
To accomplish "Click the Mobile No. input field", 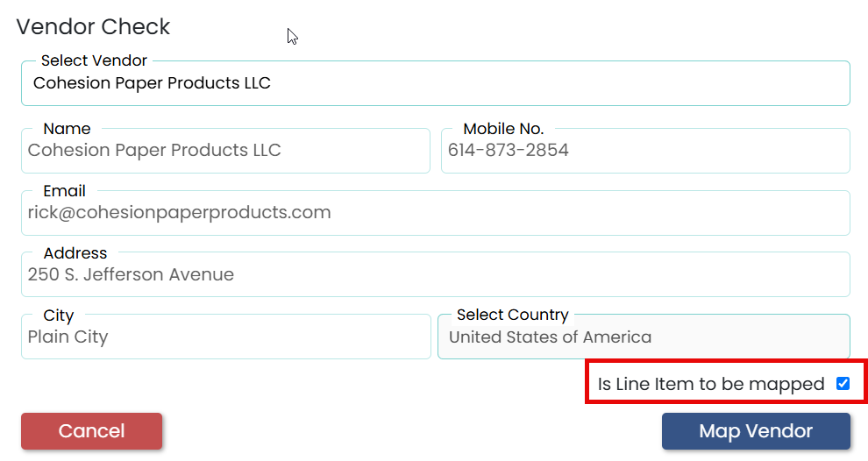I will pyautogui.click(x=644, y=151).
